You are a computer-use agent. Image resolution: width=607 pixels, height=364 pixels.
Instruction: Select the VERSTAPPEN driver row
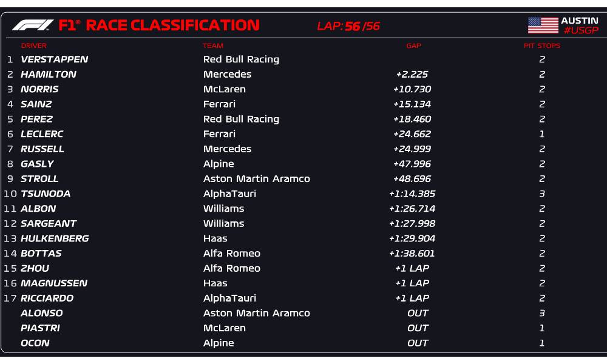(x=303, y=59)
